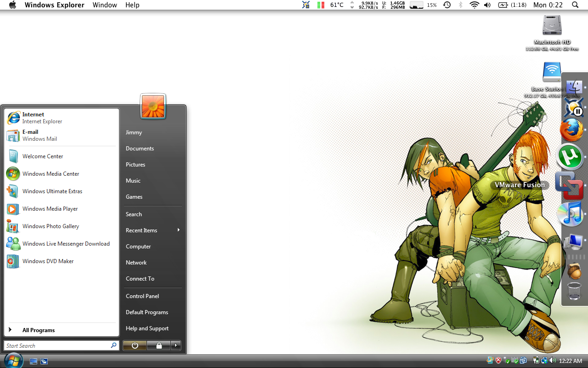Lock the computer with padlock button
588x368 pixels.
(x=159, y=345)
